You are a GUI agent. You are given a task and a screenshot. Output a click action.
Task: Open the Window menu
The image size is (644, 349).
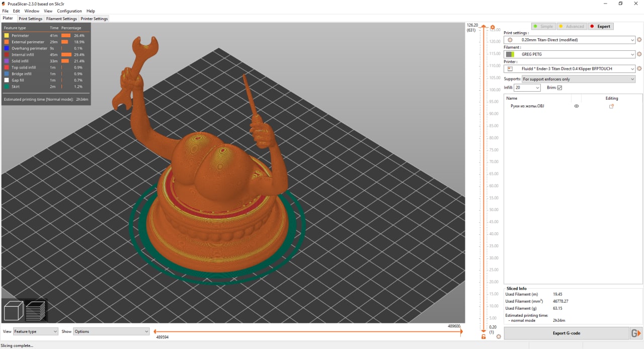click(x=32, y=11)
